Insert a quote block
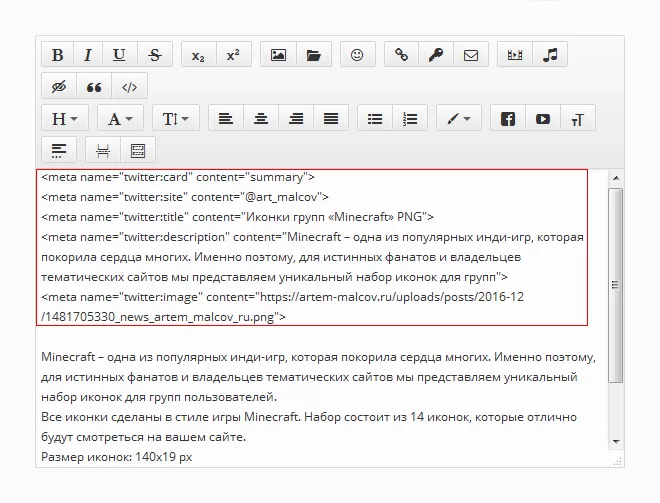Viewport: 660px width, 503px height. (94, 87)
